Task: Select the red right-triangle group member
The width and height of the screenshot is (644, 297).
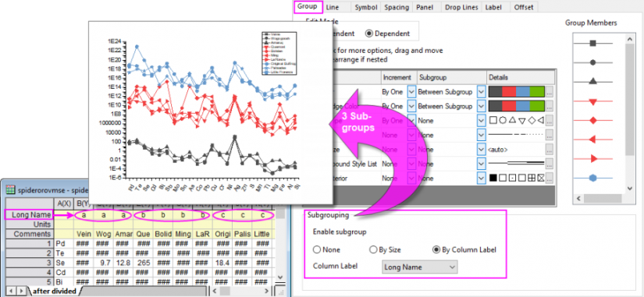Action: point(592,158)
